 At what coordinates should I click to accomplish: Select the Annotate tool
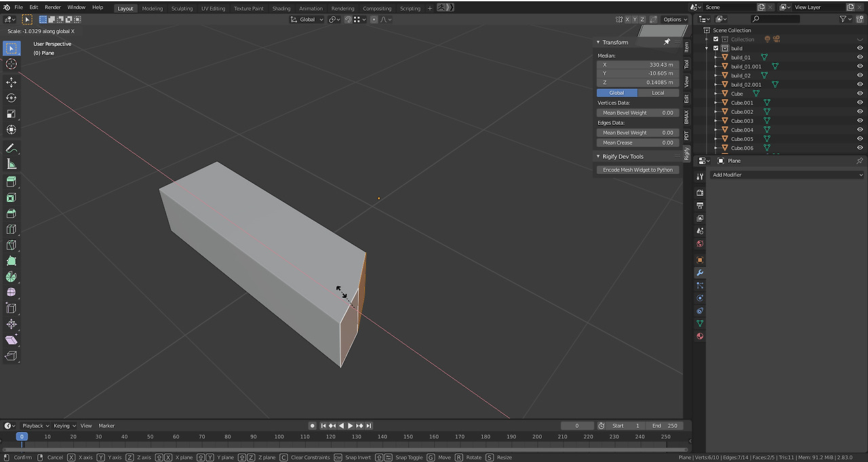coord(11,149)
